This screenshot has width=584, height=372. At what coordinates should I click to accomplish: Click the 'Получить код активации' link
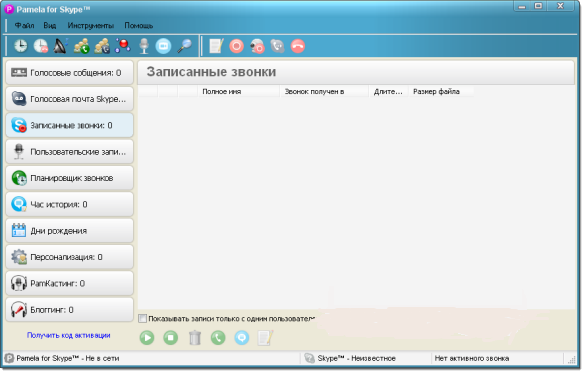pyautogui.click(x=69, y=335)
